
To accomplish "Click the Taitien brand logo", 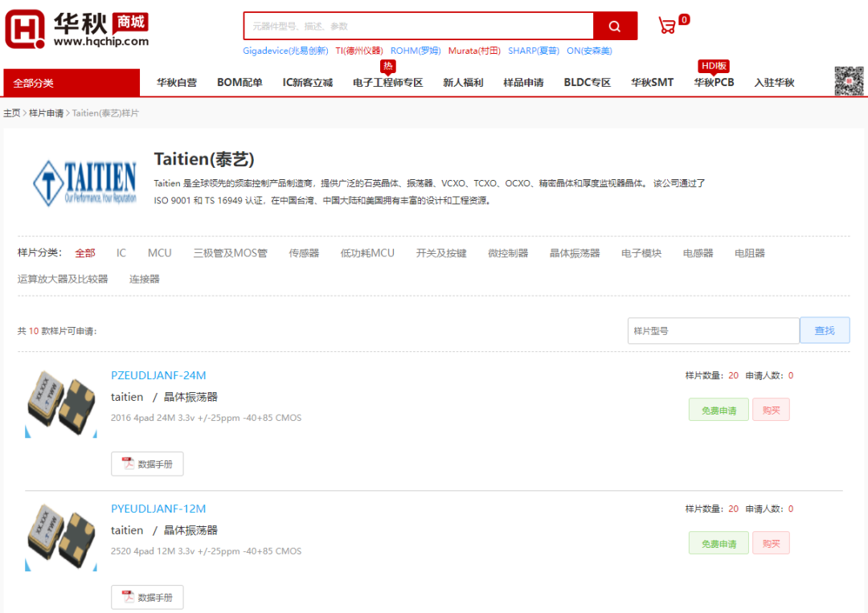I will tap(84, 182).
